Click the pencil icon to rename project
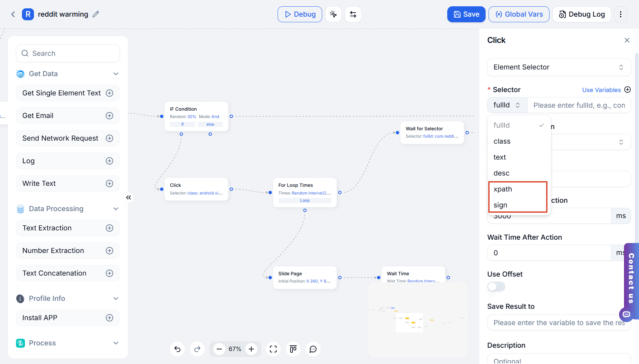Image resolution: width=639 pixels, height=364 pixels. [96, 14]
